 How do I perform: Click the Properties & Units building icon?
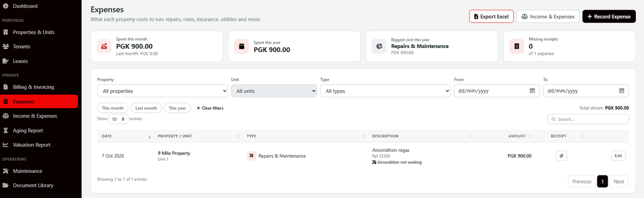point(6,32)
